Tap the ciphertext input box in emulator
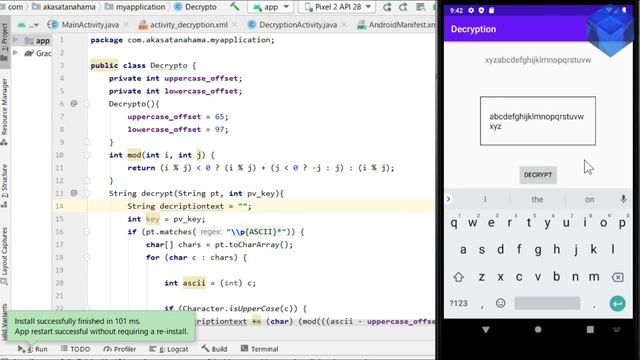Viewport: 640px width, 360px height. point(538,121)
